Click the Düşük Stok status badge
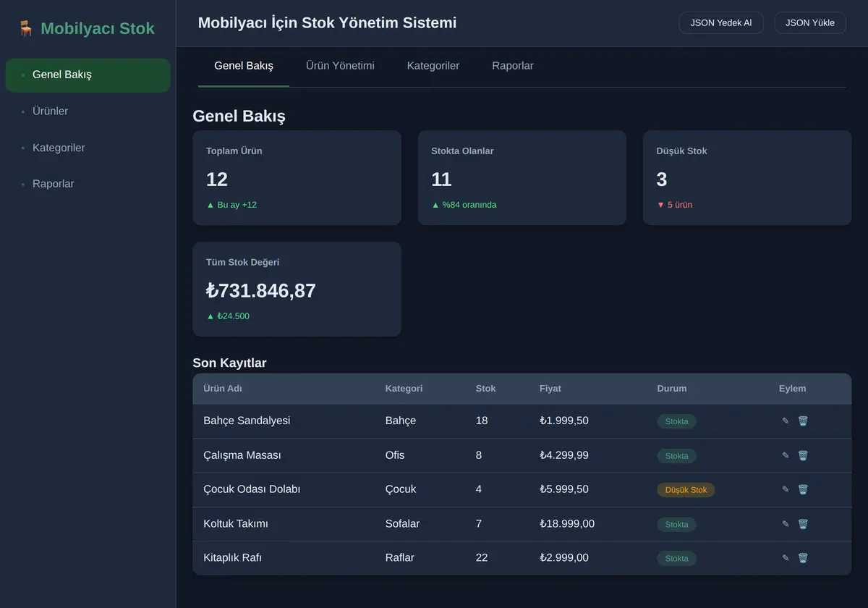 pos(686,490)
